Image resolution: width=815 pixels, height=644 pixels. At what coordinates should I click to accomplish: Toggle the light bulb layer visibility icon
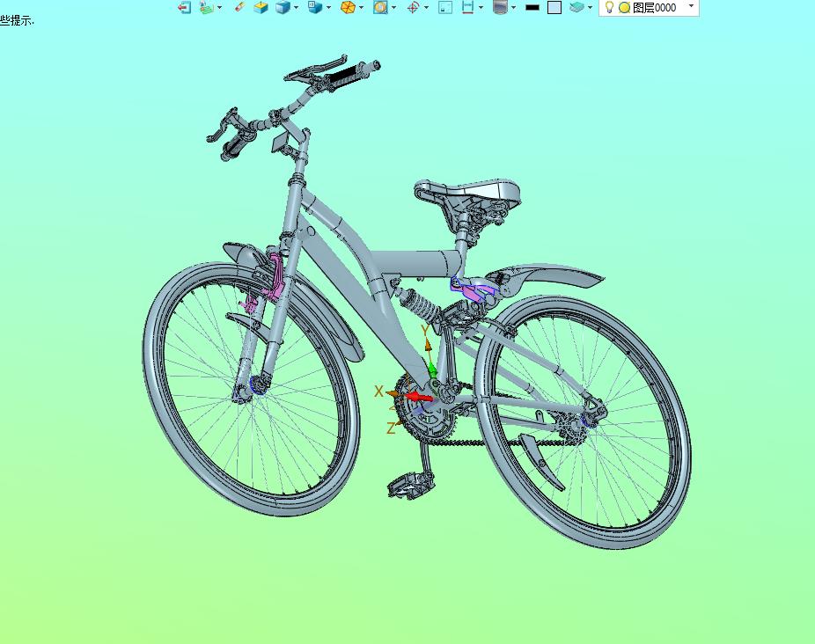pyautogui.click(x=610, y=7)
